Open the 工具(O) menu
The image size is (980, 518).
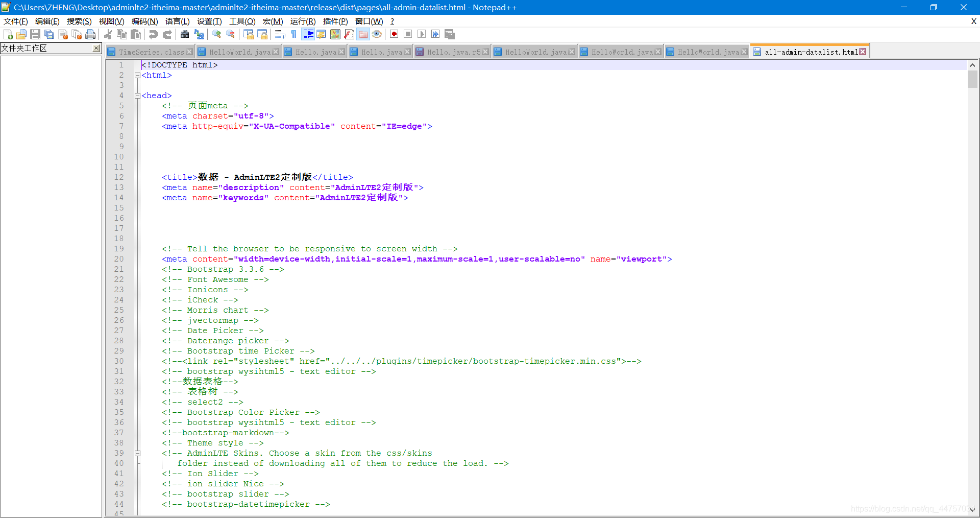click(x=242, y=21)
